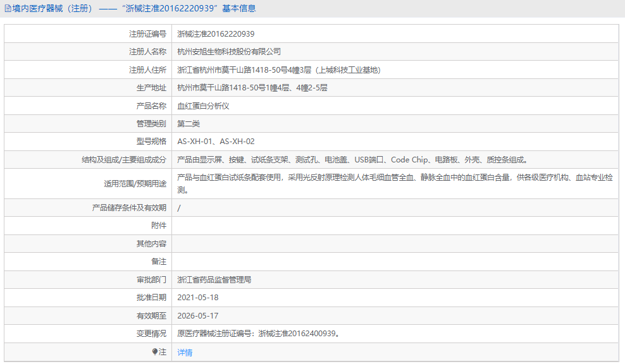
Task: Select the 附件 row label
Action: tap(159, 225)
